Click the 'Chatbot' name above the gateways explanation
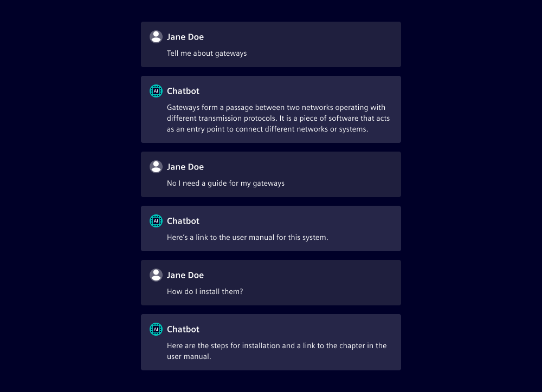Viewport: 542px width, 392px height. pos(183,91)
